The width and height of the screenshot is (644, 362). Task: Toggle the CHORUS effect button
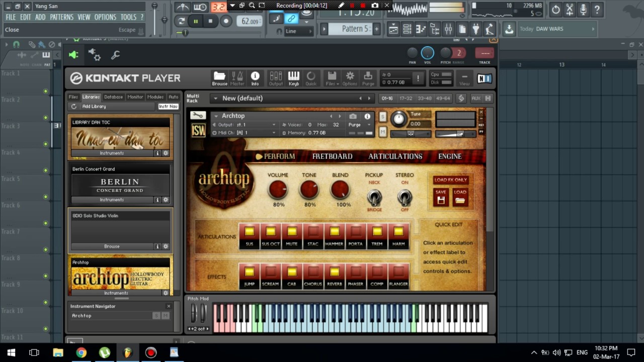[313, 276]
